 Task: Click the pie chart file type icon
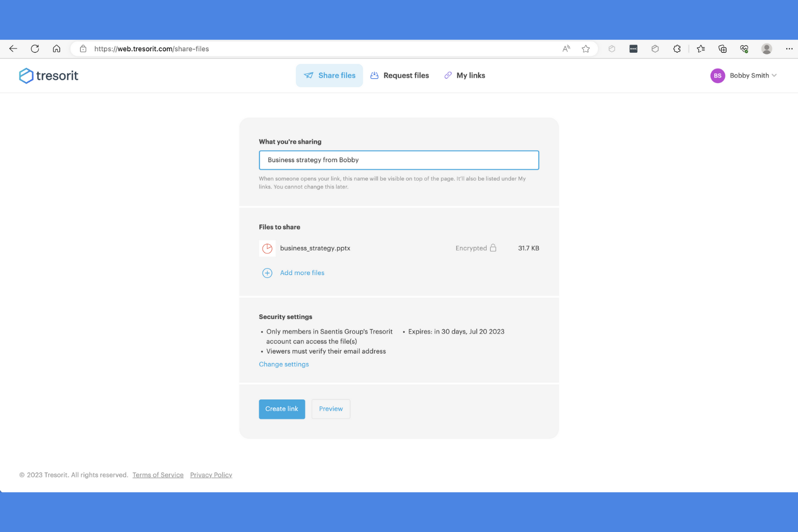pos(267,248)
